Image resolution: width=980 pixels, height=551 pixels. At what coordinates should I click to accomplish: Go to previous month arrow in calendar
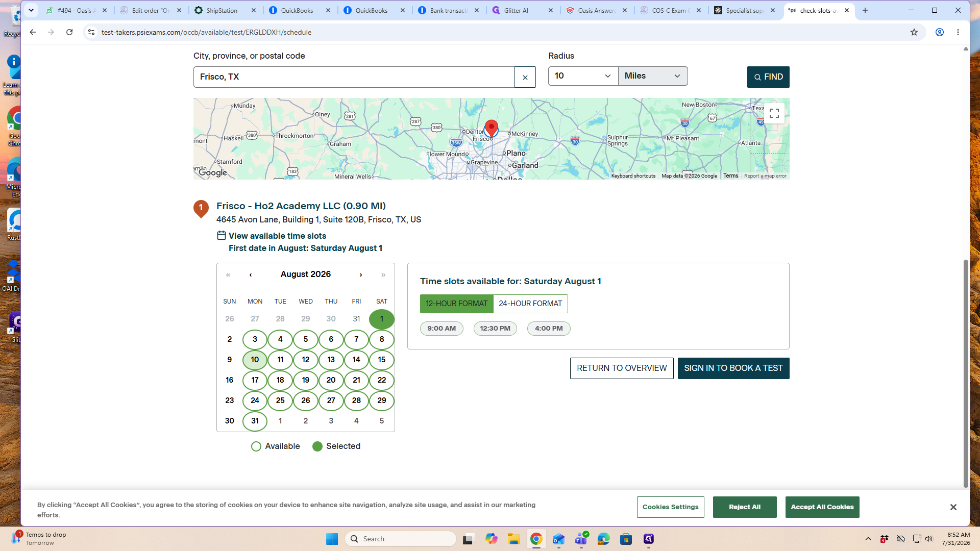[251, 274]
